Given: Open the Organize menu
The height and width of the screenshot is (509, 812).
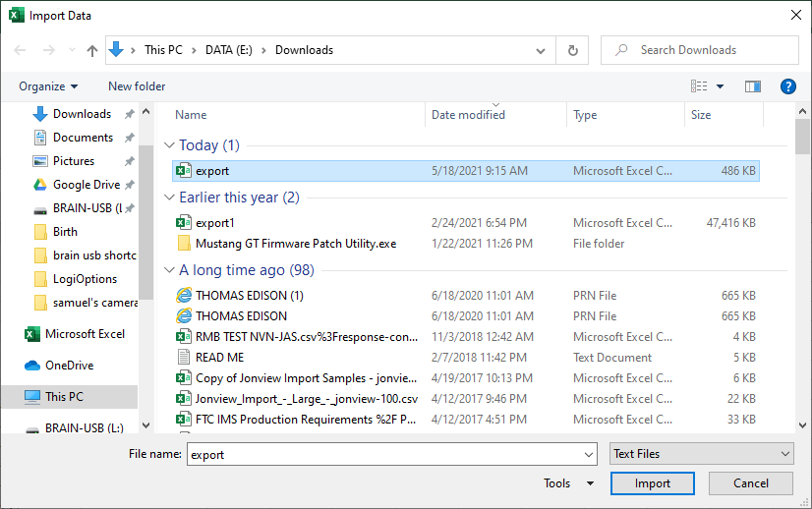Looking at the screenshot, I should [x=47, y=86].
